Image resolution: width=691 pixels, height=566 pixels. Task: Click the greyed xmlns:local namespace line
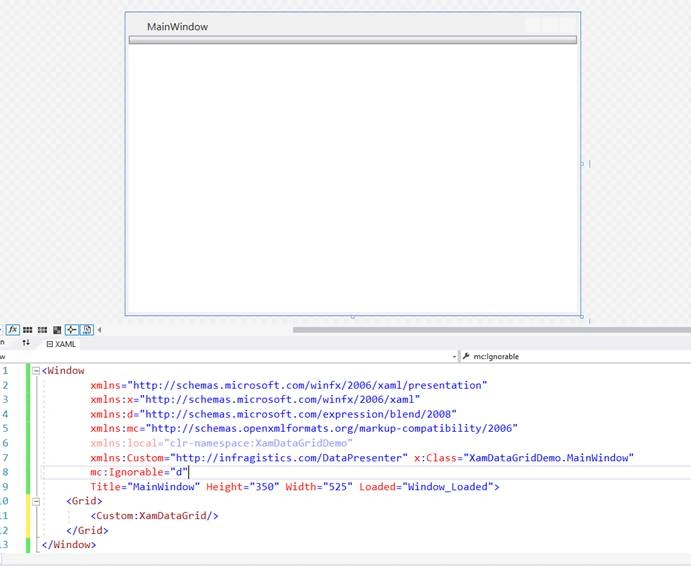tap(222, 443)
